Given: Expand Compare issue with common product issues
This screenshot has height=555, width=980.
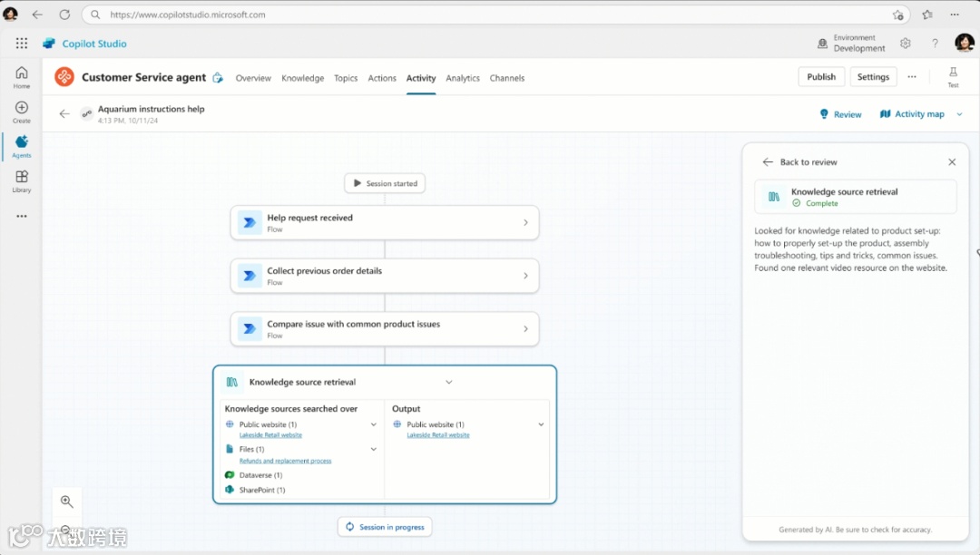Looking at the screenshot, I should tap(525, 328).
